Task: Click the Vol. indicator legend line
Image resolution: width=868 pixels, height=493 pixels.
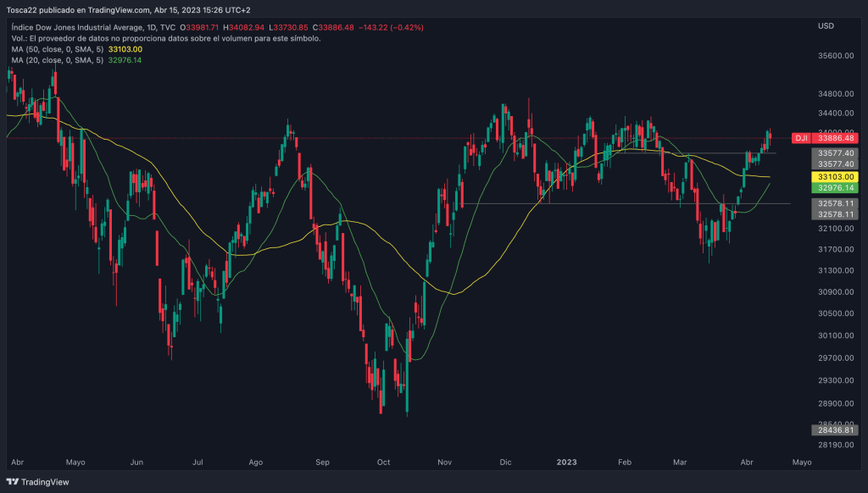Action: coord(165,38)
